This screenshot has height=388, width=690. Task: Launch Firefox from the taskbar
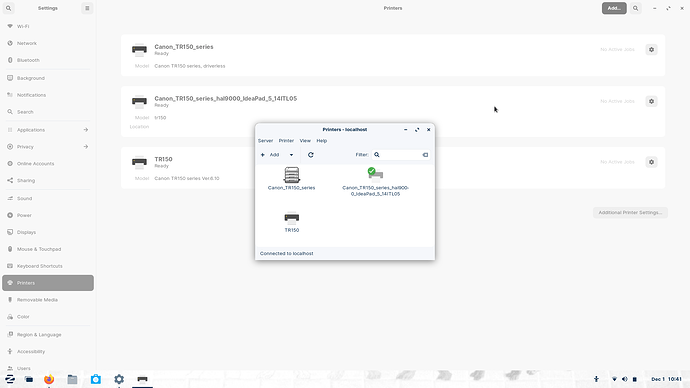[49, 379]
